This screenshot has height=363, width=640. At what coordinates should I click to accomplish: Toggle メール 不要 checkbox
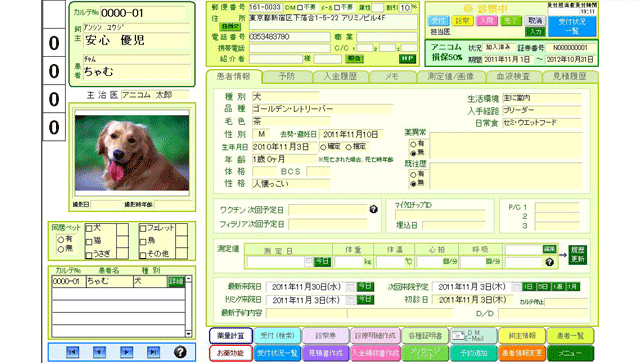(x=336, y=7)
